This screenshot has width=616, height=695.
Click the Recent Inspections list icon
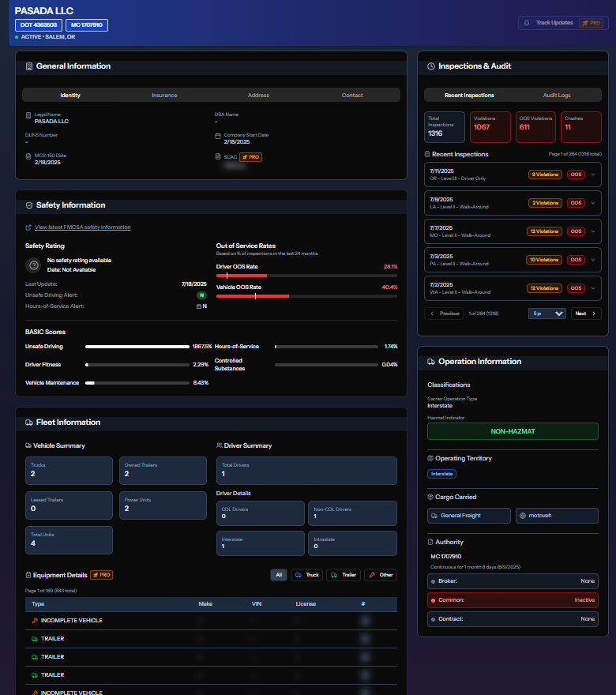pyautogui.click(x=427, y=154)
